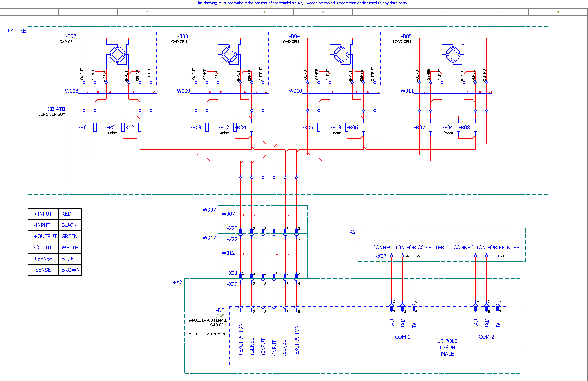Select terminal 68 of -X02 printer connection
This screenshot has width=588, height=381.
pos(498,256)
